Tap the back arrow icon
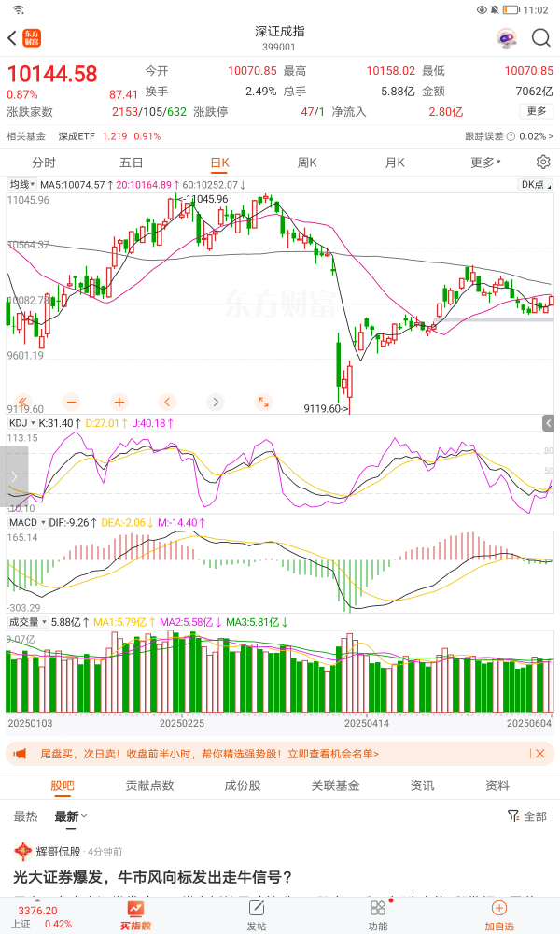The height and width of the screenshot is (934, 560). (12, 37)
